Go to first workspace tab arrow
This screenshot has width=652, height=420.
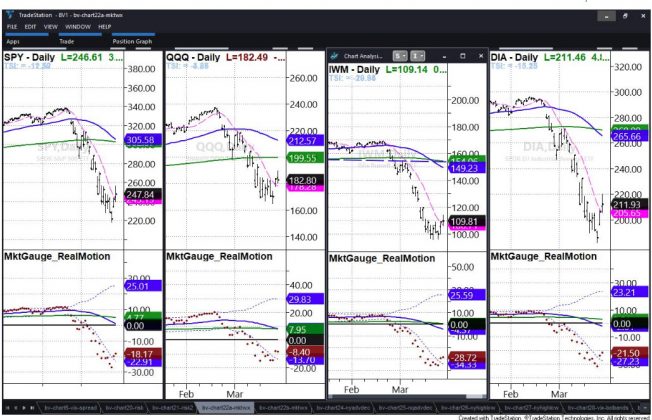point(8,408)
